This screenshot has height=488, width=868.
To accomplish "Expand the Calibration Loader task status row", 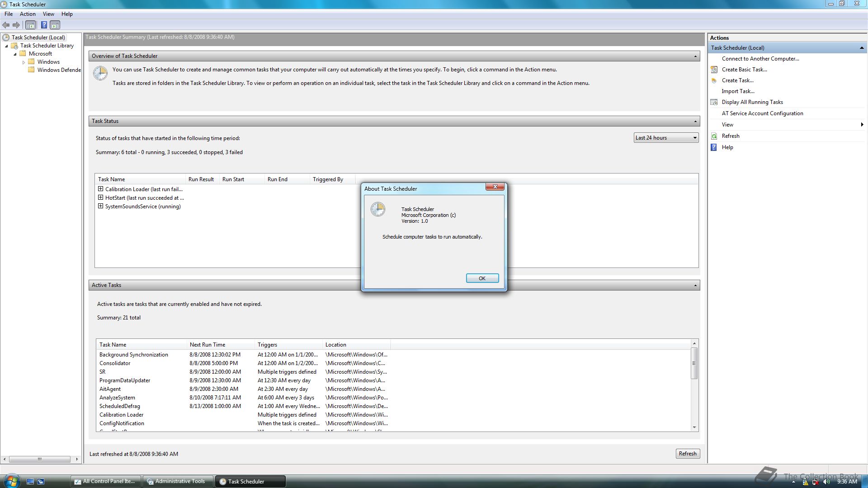I will pyautogui.click(x=100, y=189).
